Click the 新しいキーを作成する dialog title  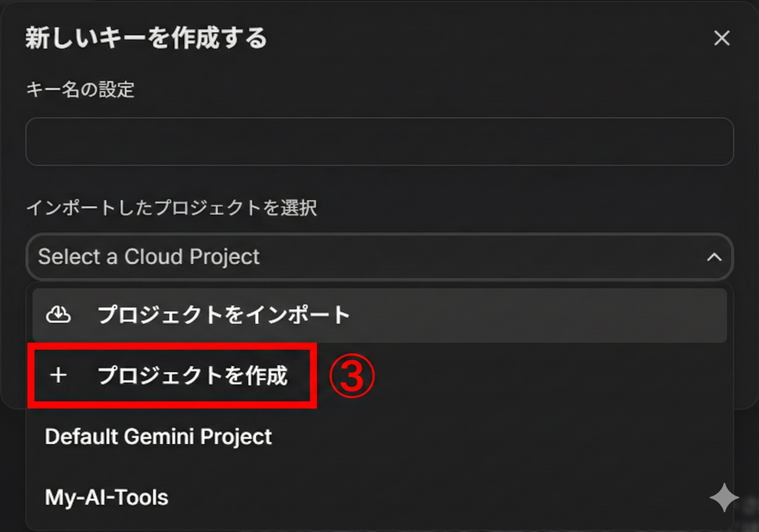[x=146, y=38]
